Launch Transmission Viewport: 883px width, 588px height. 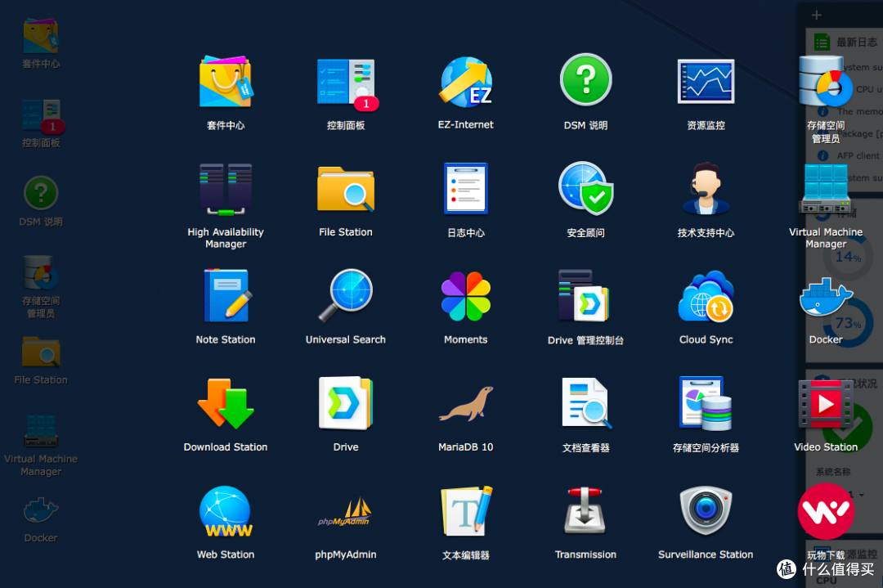[x=585, y=511]
